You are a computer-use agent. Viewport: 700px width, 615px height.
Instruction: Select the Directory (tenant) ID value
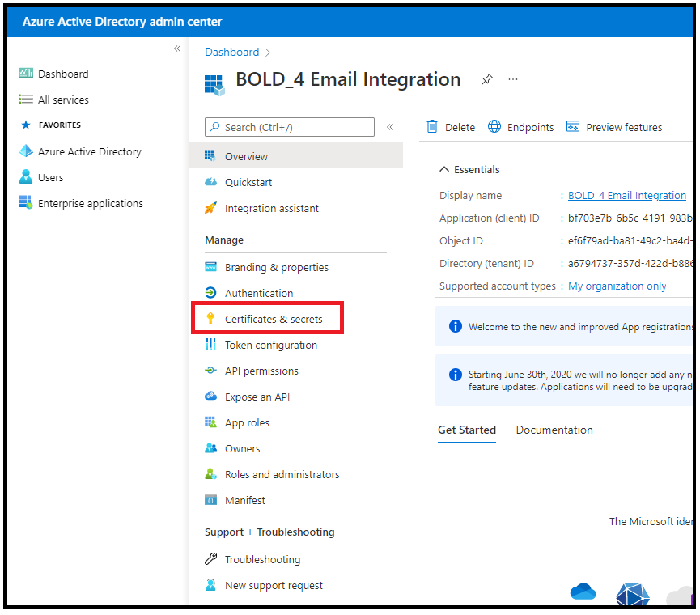pos(630,263)
